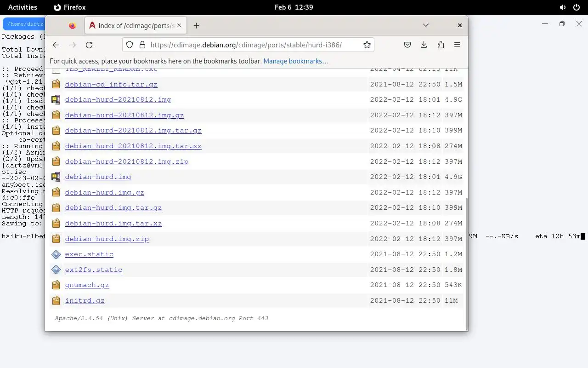The height and width of the screenshot is (368, 588).
Task: Open the gnumach.gz link
Action: 87,285
